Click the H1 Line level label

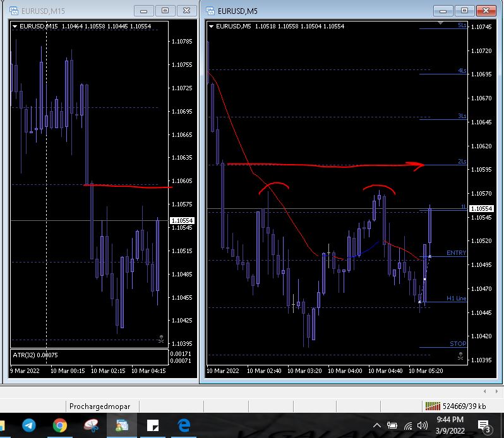[x=457, y=299]
